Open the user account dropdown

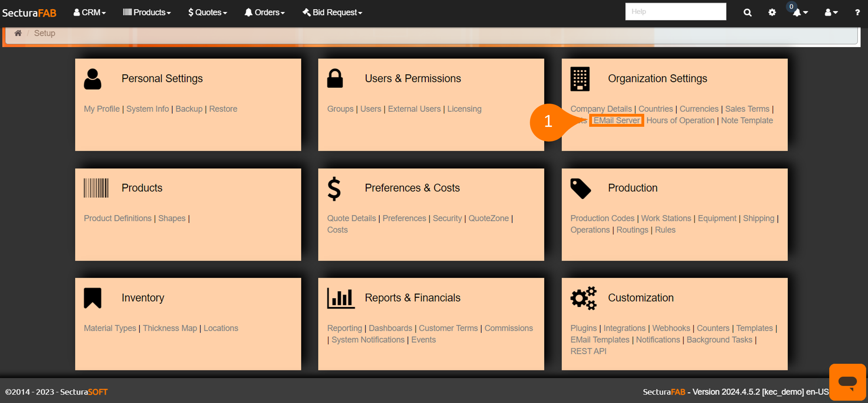point(831,13)
